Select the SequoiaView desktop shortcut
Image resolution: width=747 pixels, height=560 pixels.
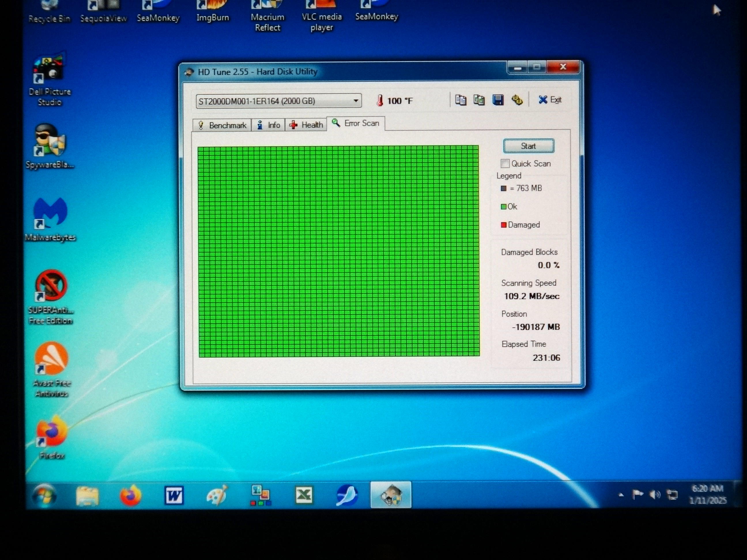[103, 12]
